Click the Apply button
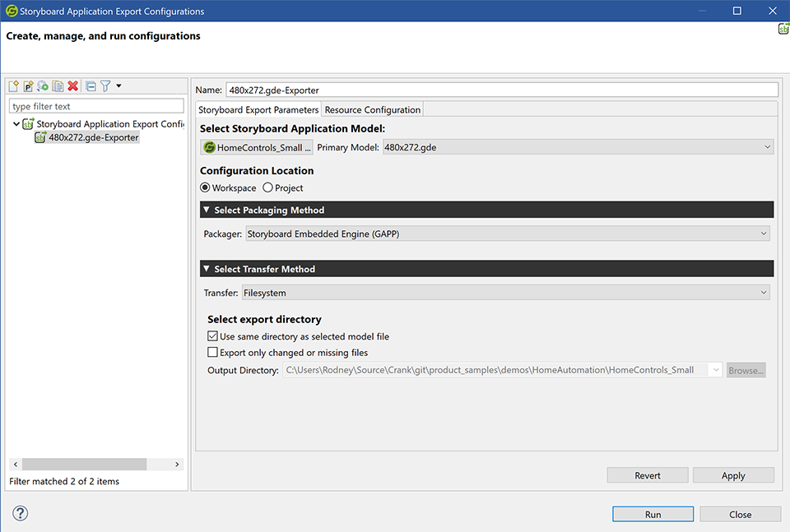Screen dimensions: 790x532 (x=733, y=475)
